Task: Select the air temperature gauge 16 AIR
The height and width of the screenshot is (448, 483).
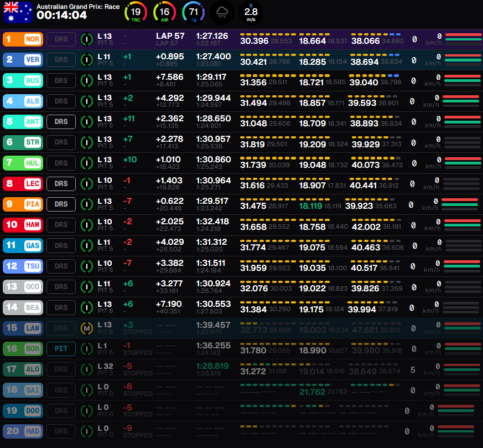Action: click(164, 12)
